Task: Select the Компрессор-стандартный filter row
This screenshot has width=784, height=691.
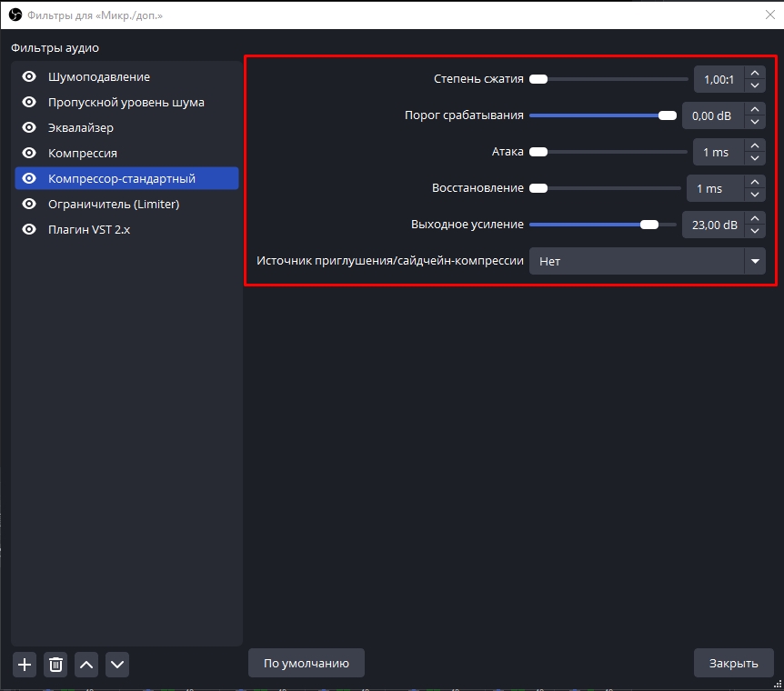Action: pos(127,178)
